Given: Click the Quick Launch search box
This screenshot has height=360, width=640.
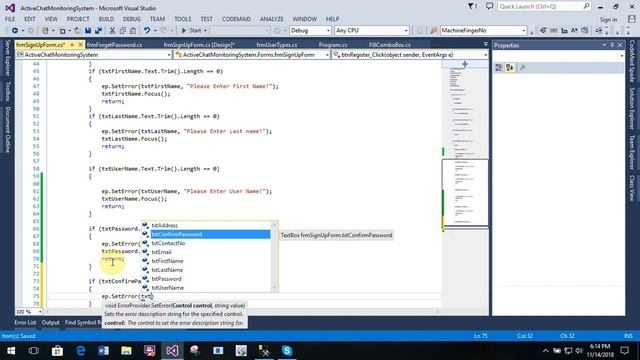Looking at the screenshot, I should tap(544, 7).
